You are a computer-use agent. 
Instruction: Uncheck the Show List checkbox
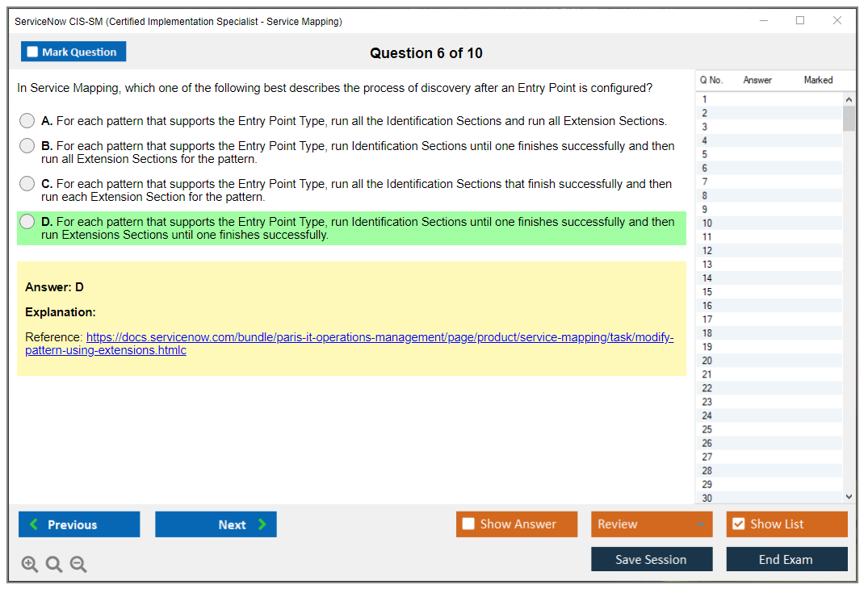[x=738, y=524]
